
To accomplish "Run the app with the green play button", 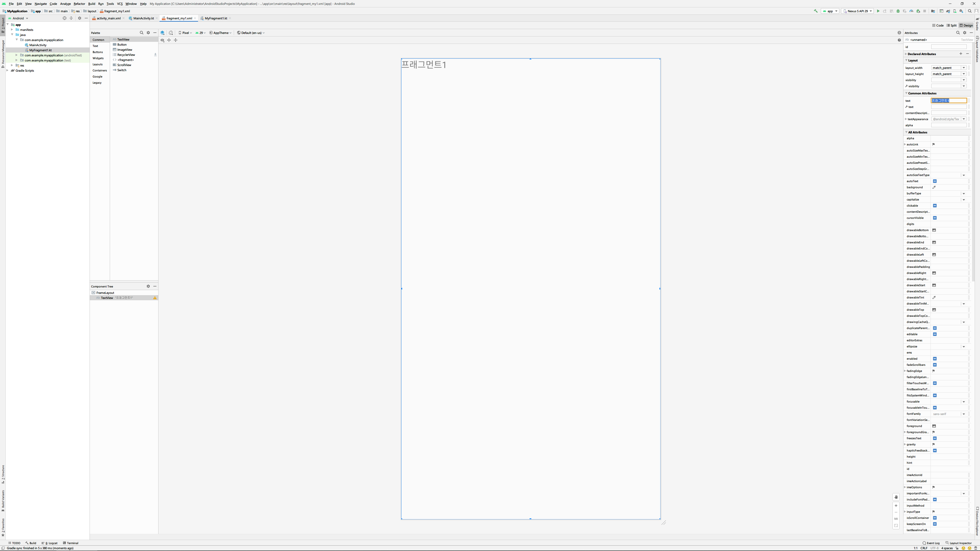I will tap(878, 11).
